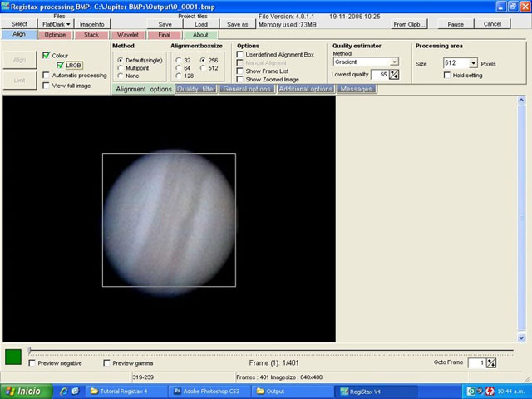Screen dimensions: 532x399
Task: Select Multipoint alignment method
Action: (x=121, y=68)
